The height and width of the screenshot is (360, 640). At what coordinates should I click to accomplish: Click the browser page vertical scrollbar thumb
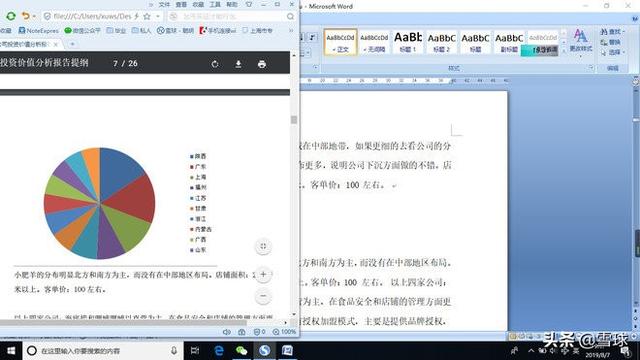[x=293, y=119]
